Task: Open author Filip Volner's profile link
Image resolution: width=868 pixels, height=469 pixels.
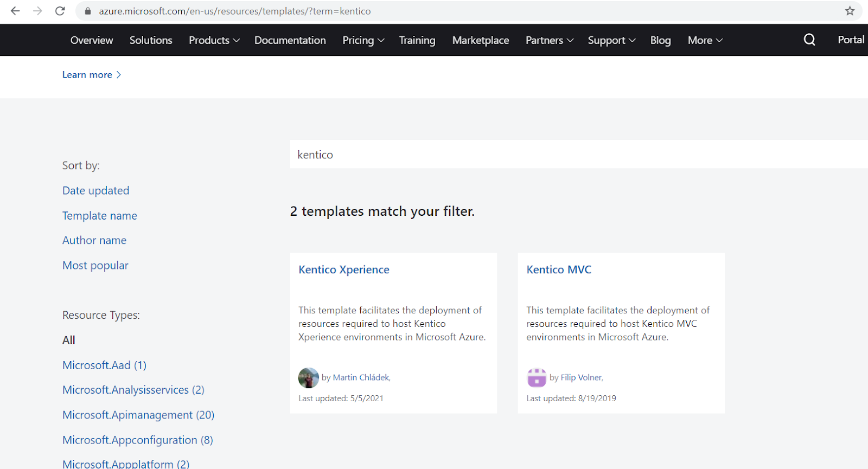Action: coord(582,377)
